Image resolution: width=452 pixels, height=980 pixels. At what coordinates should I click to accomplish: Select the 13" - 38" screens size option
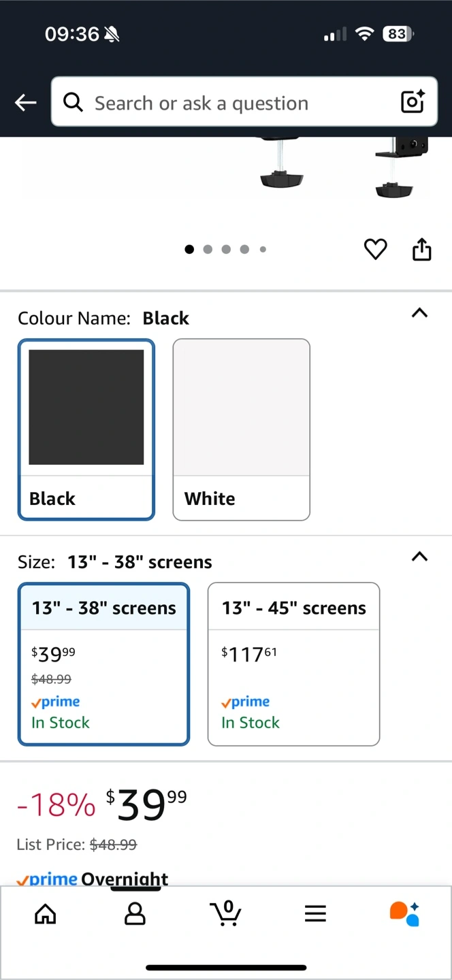click(103, 664)
